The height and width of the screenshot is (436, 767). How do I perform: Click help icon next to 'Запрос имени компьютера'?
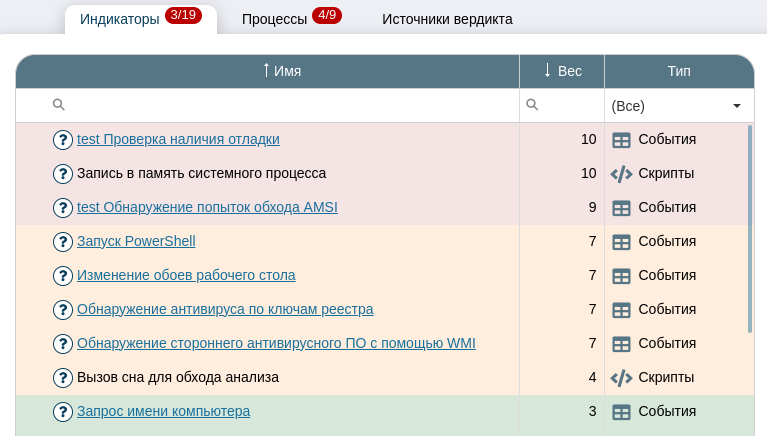pyautogui.click(x=63, y=412)
